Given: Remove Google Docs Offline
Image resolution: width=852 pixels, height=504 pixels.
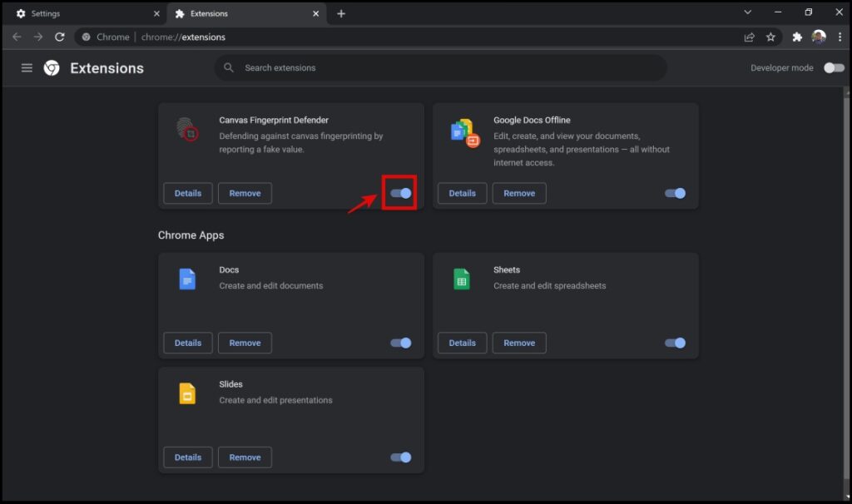Looking at the screenshot, I should [519, 193].
